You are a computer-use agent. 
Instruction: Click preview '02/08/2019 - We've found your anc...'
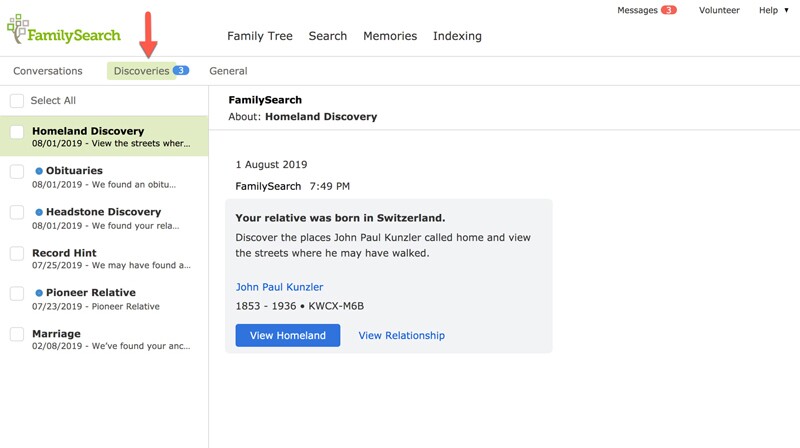pyautogui.click(x=111, y=346)
